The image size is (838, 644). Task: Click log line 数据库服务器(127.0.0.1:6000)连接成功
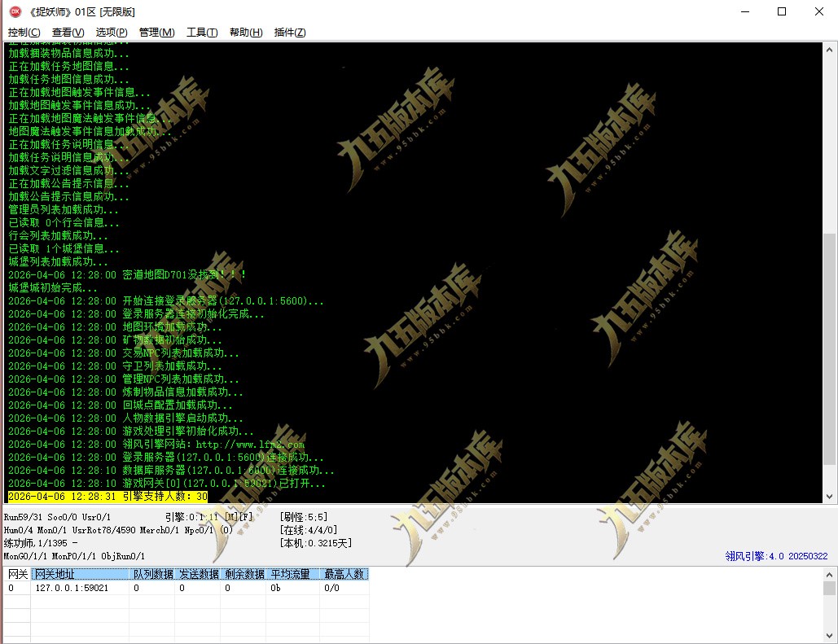pos(171,471)
